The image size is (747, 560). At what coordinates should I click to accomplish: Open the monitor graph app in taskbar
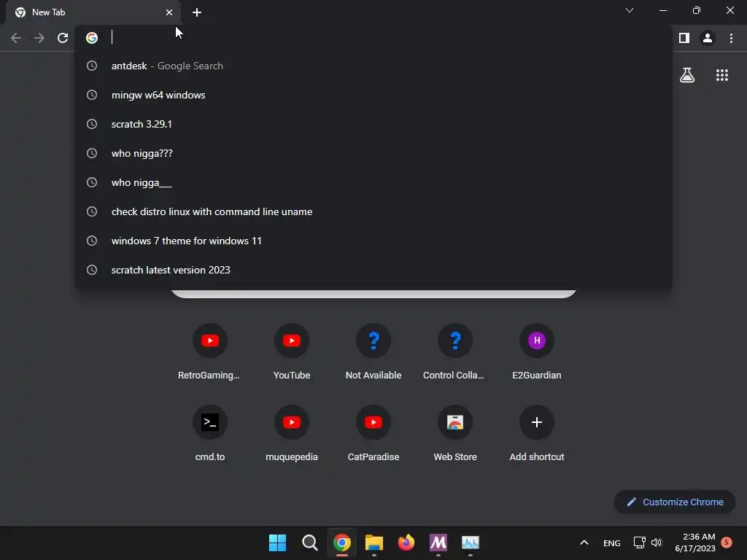pyautogui.click(x=471, y=542)
